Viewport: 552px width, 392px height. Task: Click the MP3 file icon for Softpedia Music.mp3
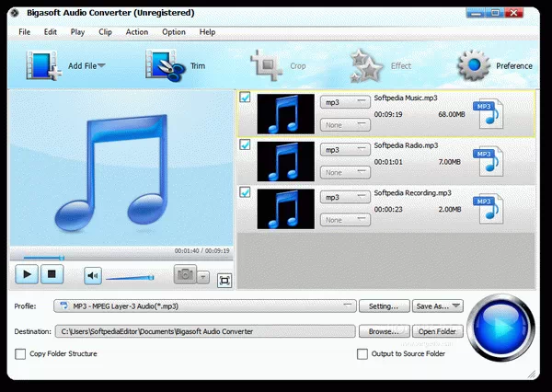click(489, 114)
